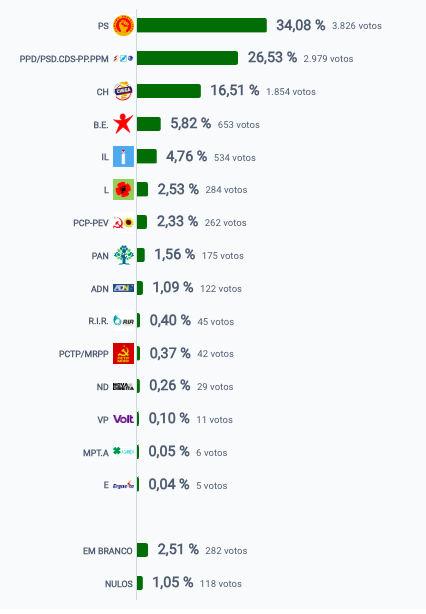
Task: Click the PCTP/MRPP red flag icon
Action: 123,354
